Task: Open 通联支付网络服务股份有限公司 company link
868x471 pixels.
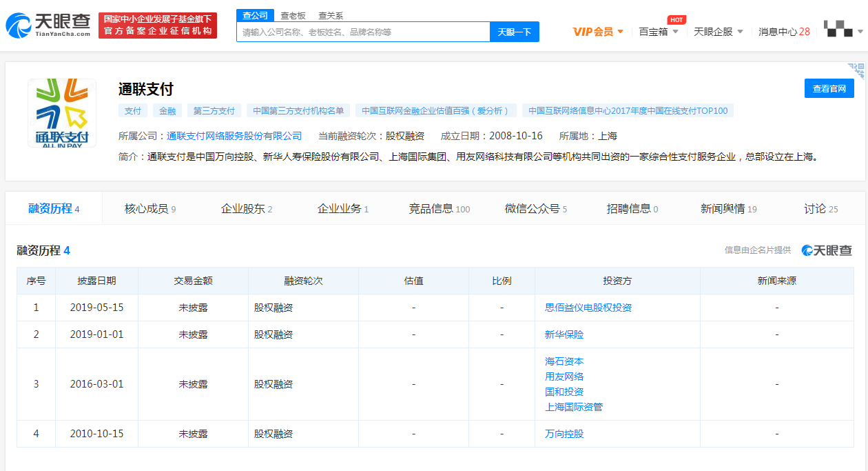Action: [x=234, y=136]
